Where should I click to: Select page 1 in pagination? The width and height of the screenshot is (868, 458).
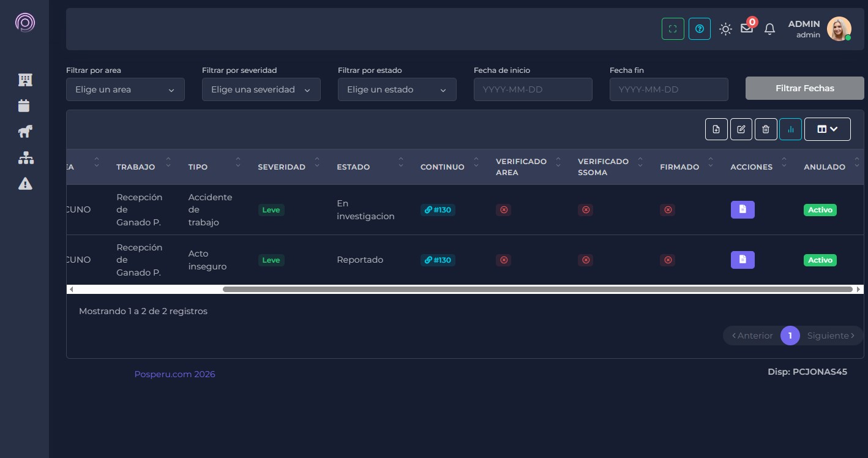pyautogui.click(x=790, y=336)
